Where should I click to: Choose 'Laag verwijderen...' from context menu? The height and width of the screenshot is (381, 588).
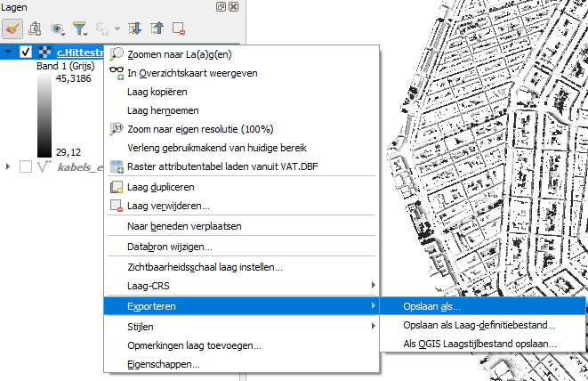point(241,206)
